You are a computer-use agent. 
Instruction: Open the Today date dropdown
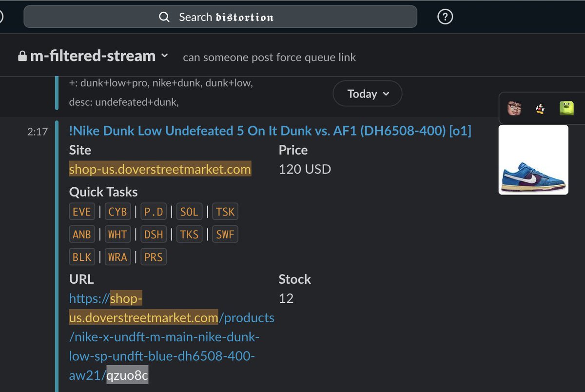coord(368,94)
